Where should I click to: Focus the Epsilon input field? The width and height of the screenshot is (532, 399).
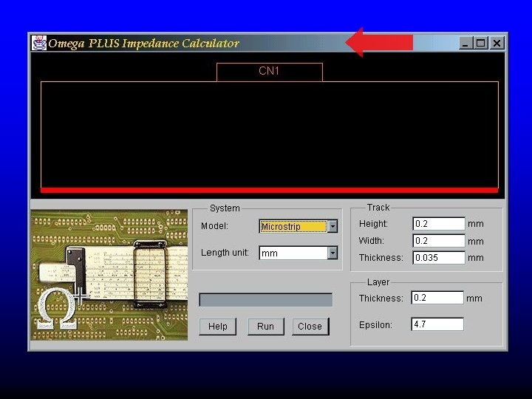coord(437,324)
